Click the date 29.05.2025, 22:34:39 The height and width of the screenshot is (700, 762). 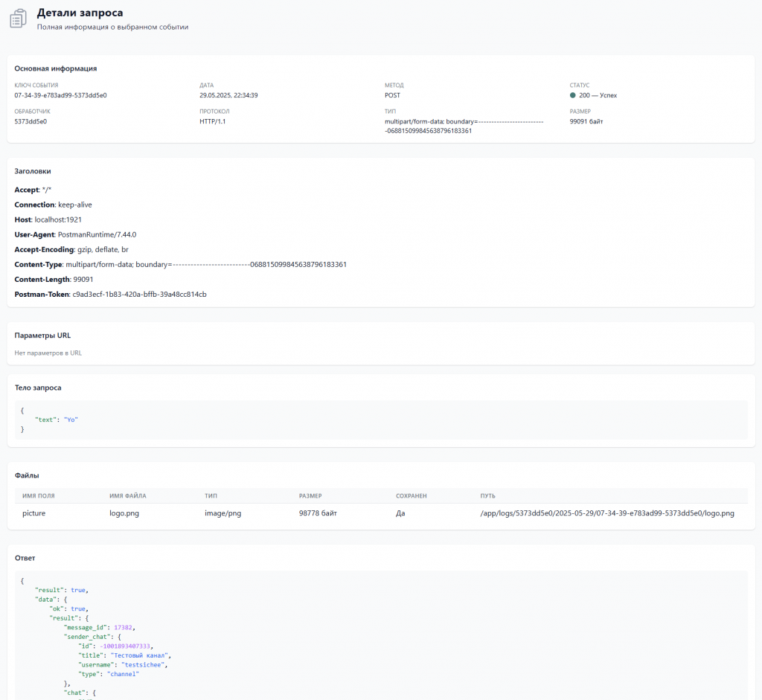(228, 95)
